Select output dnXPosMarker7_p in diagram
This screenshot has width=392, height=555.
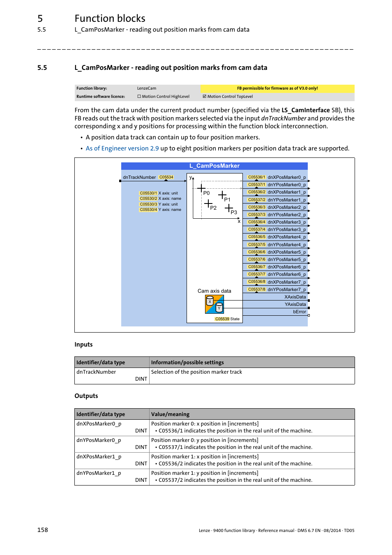tap(287, 282)
